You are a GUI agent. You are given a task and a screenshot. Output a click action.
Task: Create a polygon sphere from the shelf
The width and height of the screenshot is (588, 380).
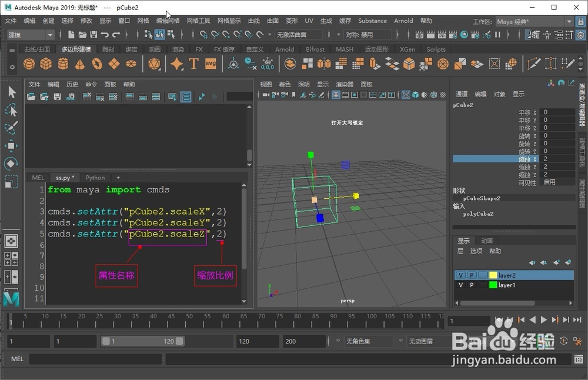tap(28, 64)
